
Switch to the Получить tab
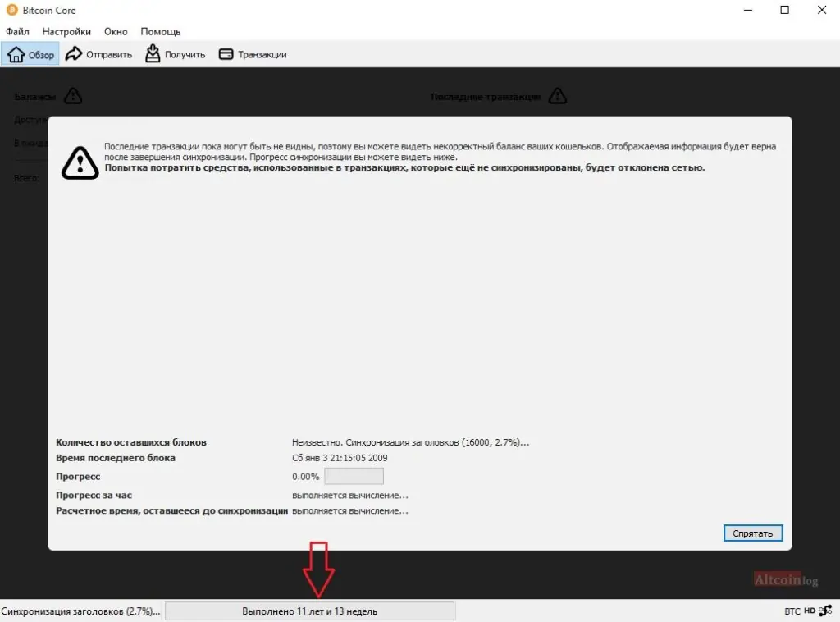(176, 54)
